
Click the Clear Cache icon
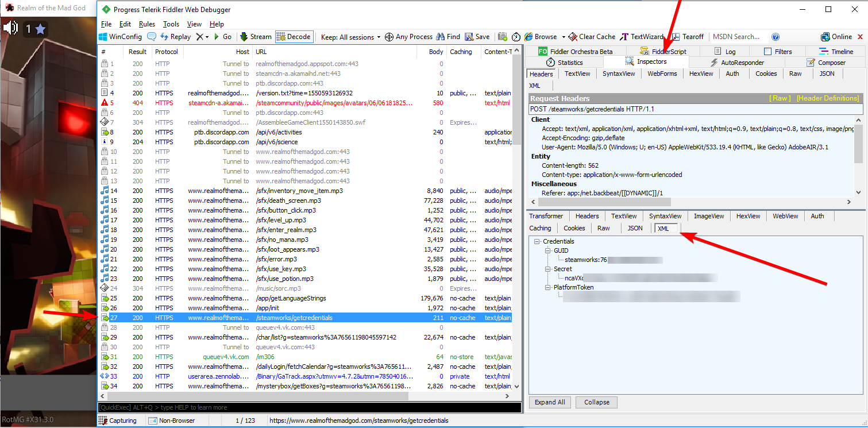[x=572, y=37]
